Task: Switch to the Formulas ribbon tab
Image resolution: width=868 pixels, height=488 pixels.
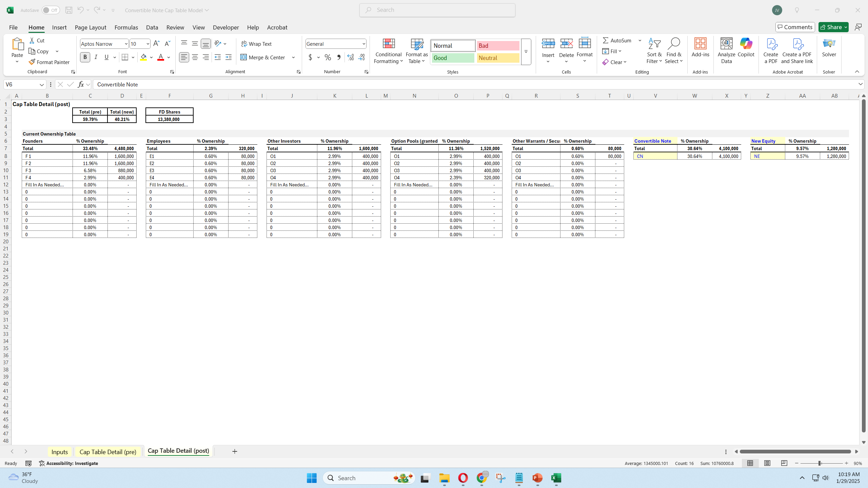Action: coord(126,27)
